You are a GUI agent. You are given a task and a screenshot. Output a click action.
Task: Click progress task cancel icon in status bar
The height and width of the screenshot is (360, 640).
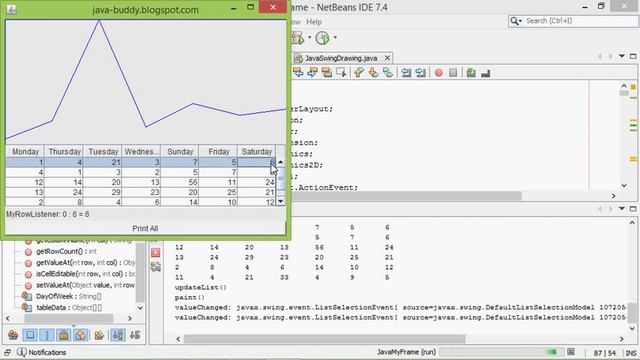[x=571, y=352]
